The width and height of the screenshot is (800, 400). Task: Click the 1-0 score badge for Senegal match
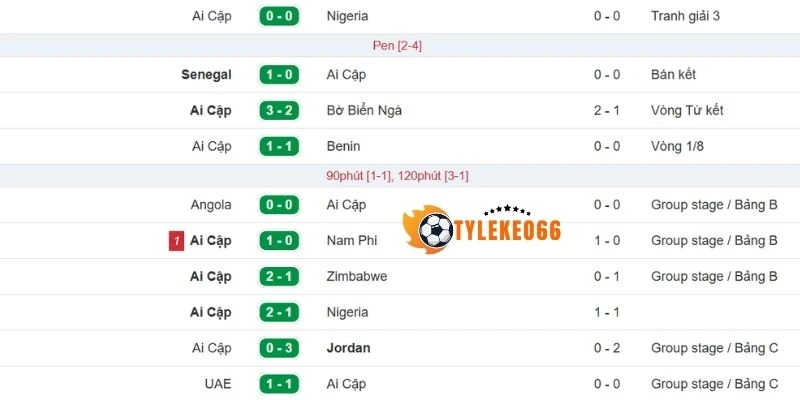point(279,75)
